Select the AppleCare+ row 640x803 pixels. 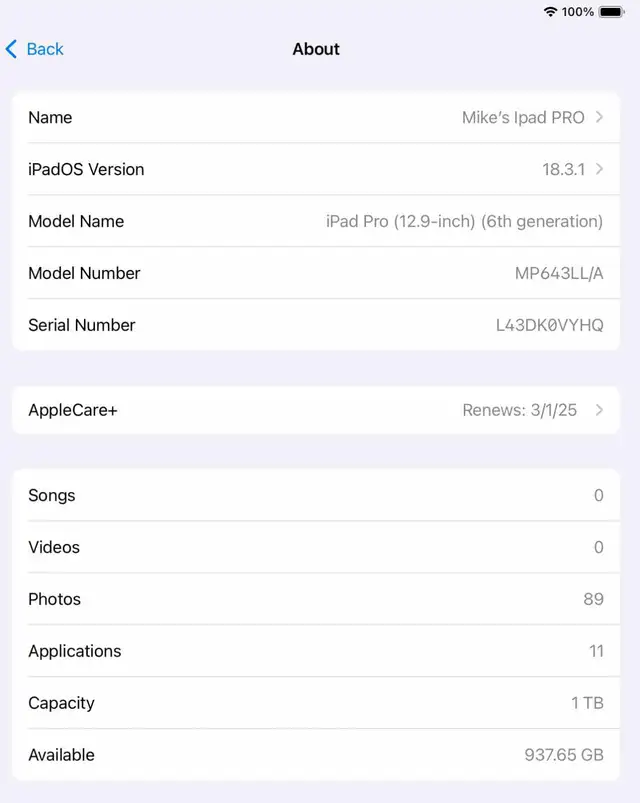[316, 410]
